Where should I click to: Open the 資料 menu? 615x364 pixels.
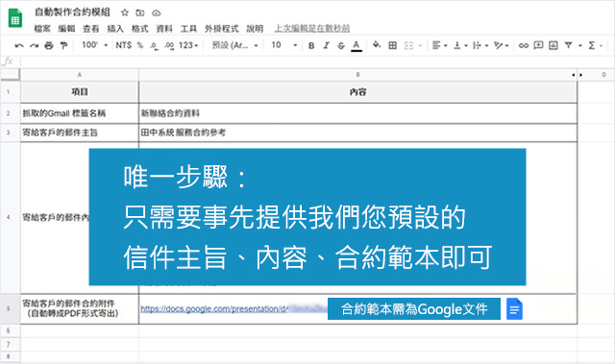pyautogui.click(x=164, y=29)
